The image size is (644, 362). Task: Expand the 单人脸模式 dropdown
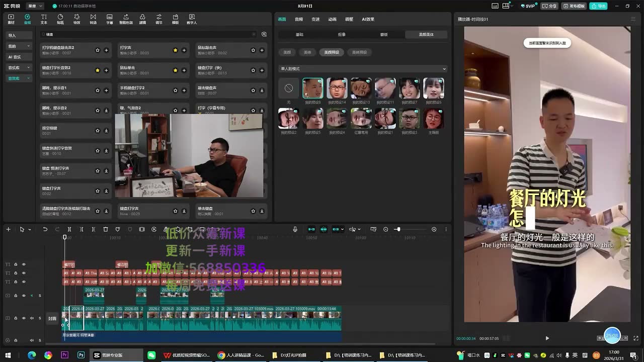(x=363, y=69)
